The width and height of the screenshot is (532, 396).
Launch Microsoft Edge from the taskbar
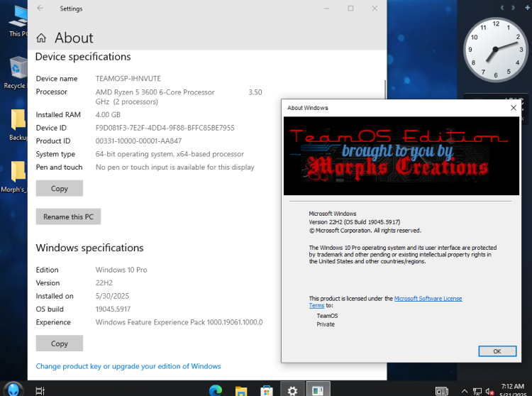[216, 390]
